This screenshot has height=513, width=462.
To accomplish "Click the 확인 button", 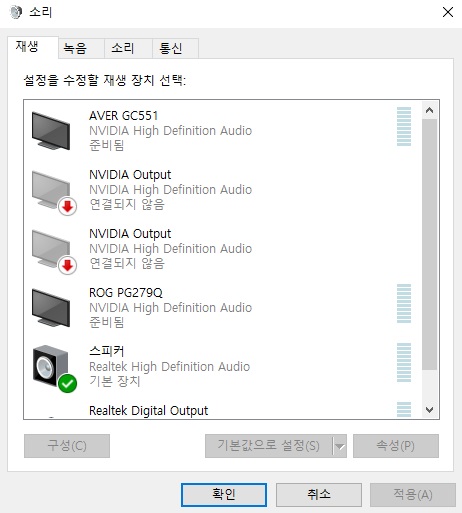I will pyautogui.click(x=224, y=495).
